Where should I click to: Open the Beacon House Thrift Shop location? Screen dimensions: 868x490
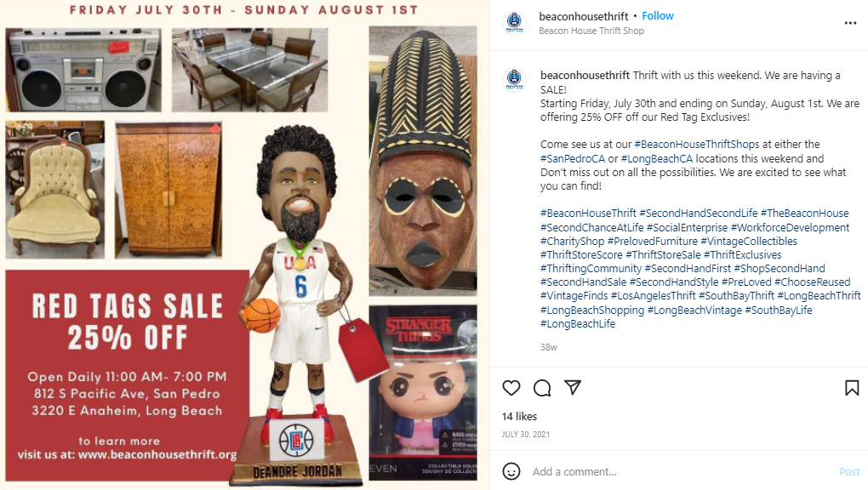point(591,31)
